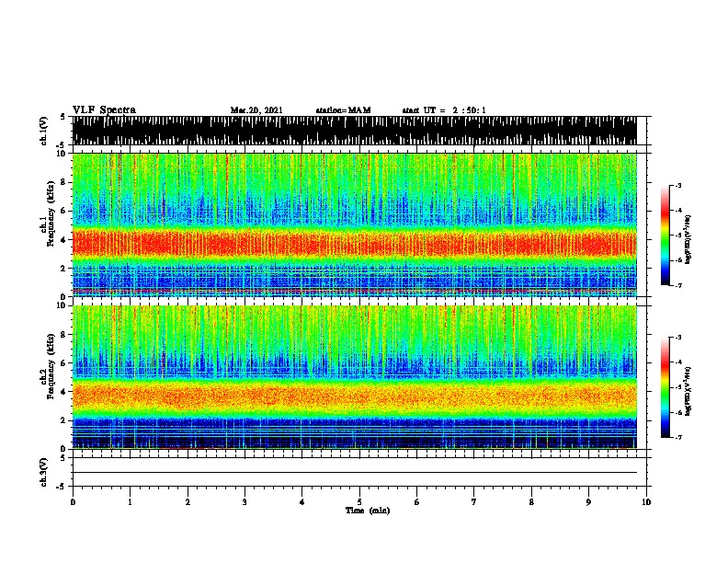The image size is (728, 563).
Task: Click the red 4 kHz band in ch.1 spectrogram
Action: pyautogui.click(x=354, y=243)
